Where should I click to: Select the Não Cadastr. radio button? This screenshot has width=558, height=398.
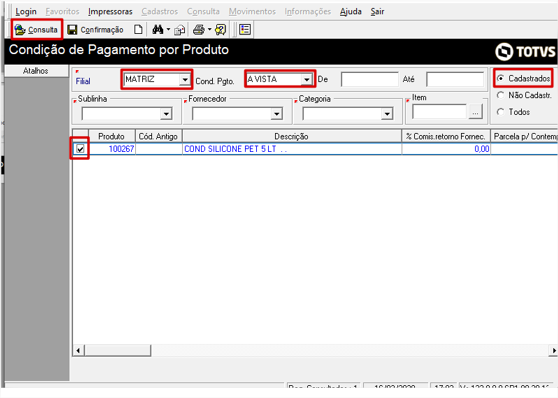[500, 95]
